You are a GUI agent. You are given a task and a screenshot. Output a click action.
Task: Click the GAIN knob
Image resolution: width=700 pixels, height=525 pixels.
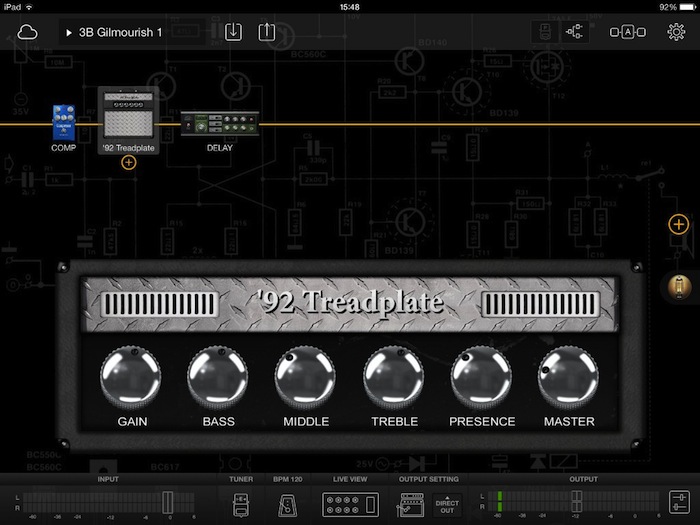pos(131,379)
